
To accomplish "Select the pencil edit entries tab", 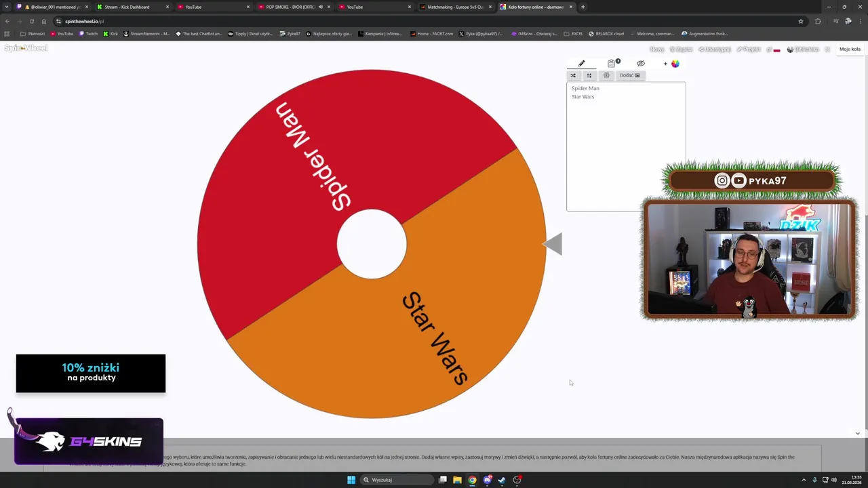I will pos(581,63).
